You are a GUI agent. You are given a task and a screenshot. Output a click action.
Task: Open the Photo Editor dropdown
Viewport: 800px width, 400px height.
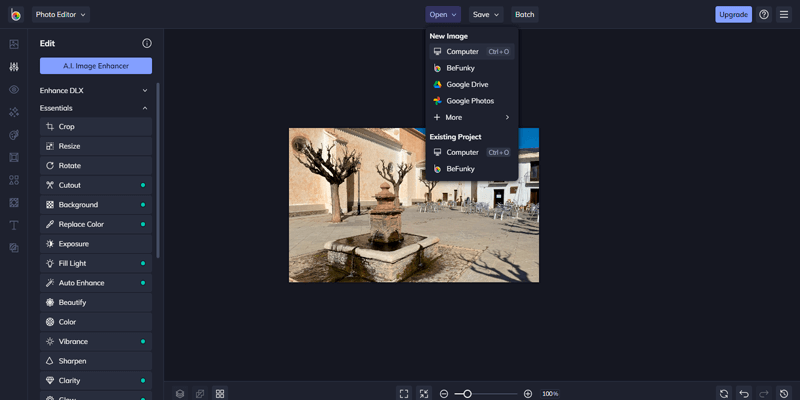tap(60, 14)
